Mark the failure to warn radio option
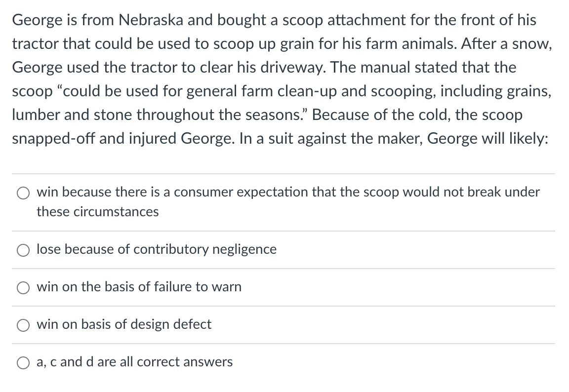569x392 pixels. (x=23, y=287)
